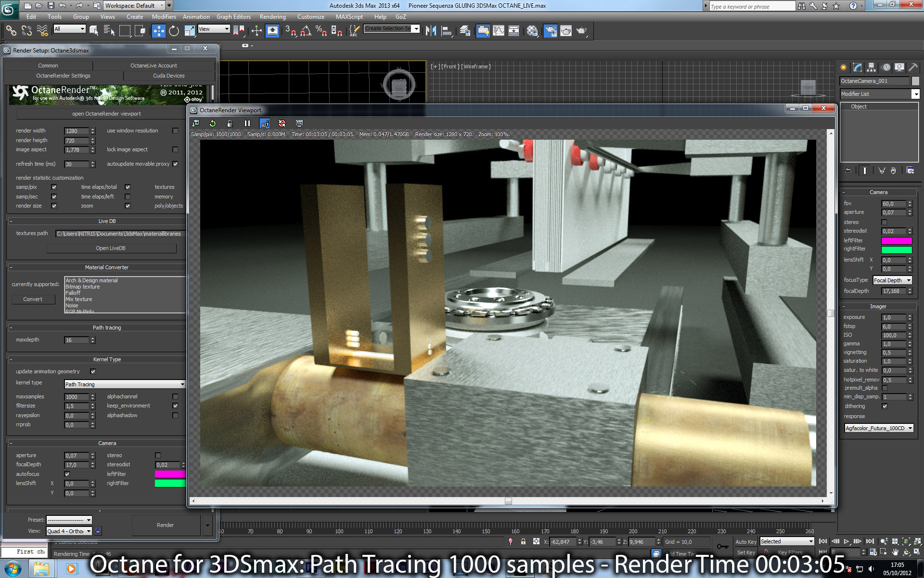The image size is (924, 578).
Task: Click the Open LiveDB button
Action: point(111,248)
